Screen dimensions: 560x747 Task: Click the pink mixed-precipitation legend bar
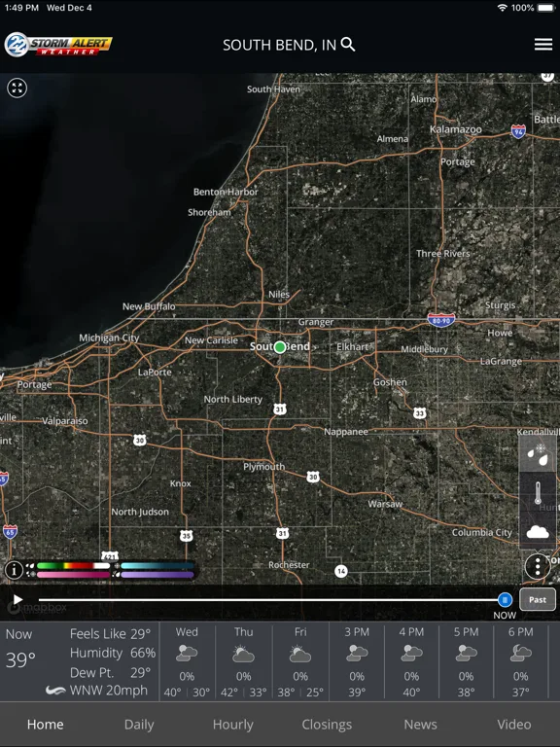(73, 575)
